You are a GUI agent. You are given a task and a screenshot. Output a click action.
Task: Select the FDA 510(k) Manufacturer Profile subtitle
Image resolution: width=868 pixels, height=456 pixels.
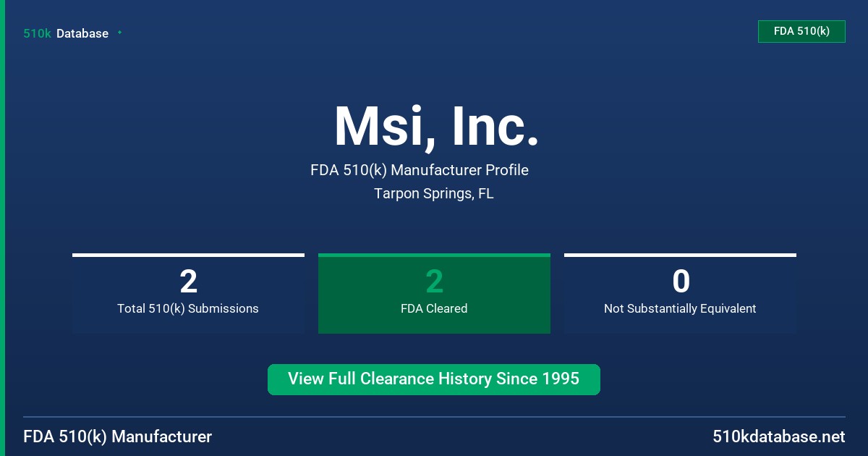click(420, 170)
